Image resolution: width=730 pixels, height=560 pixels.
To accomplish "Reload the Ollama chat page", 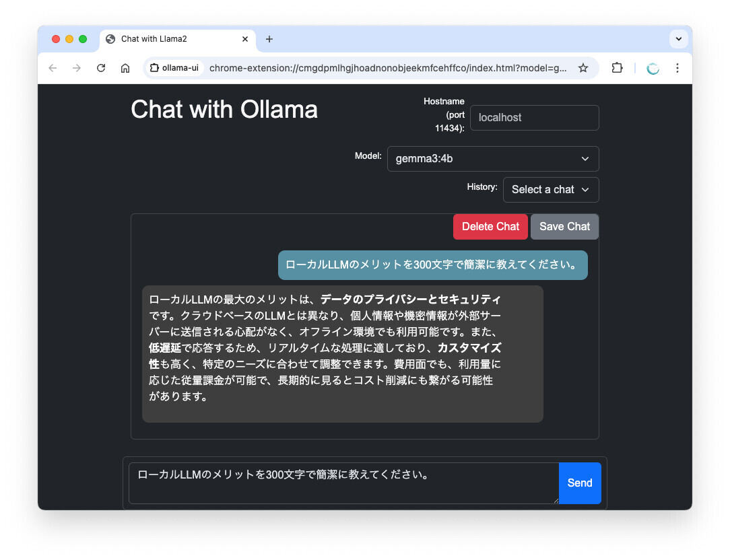I will coord(101,68).
